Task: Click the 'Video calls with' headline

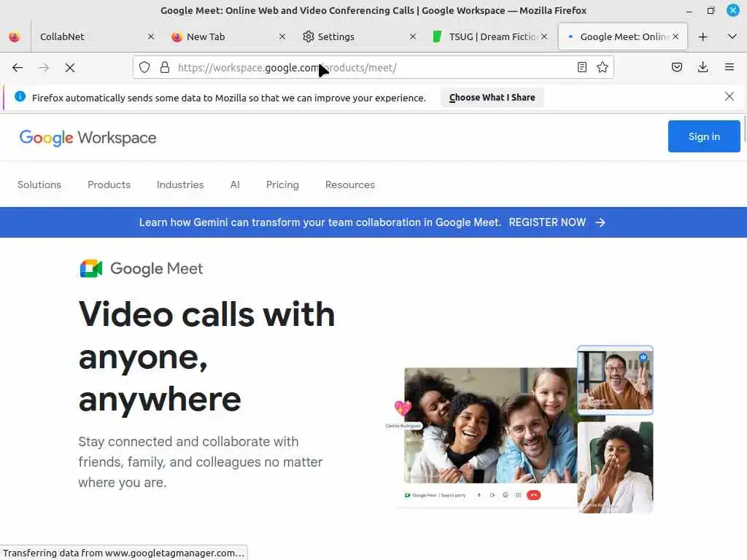Action: (206, 315)
